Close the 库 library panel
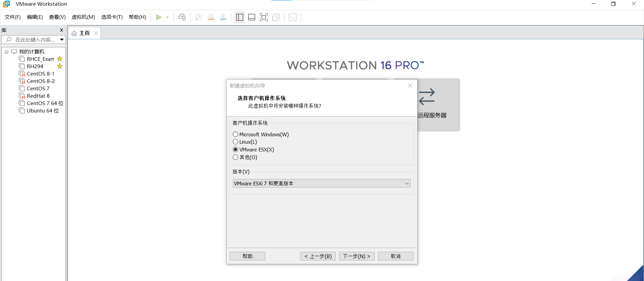 [61, 30]
